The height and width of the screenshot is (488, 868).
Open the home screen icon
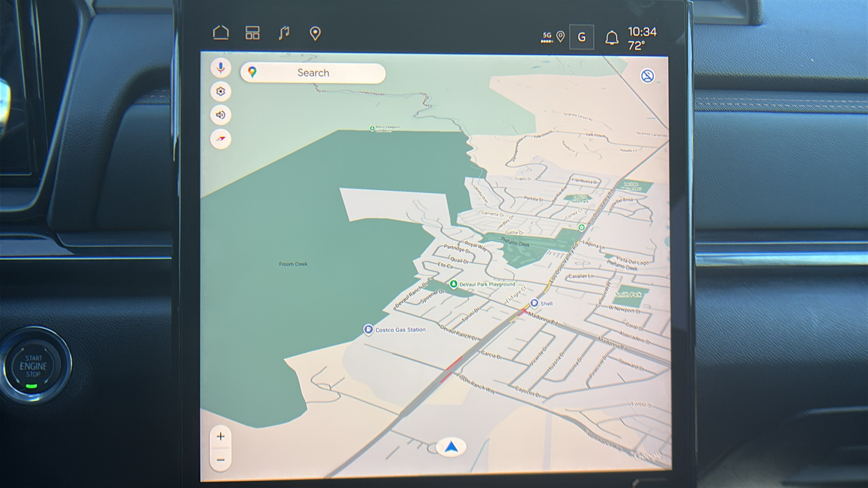(220, 33)
